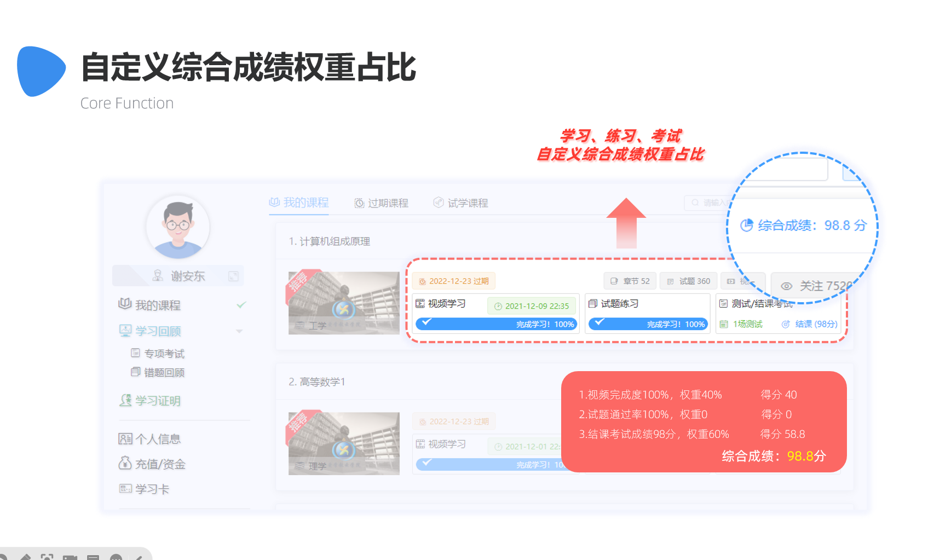Image resolution: width=934 pixels, height=560 pixels.
Task: Open 专项考试 under 学习回顾
Action: pos(158,354)
